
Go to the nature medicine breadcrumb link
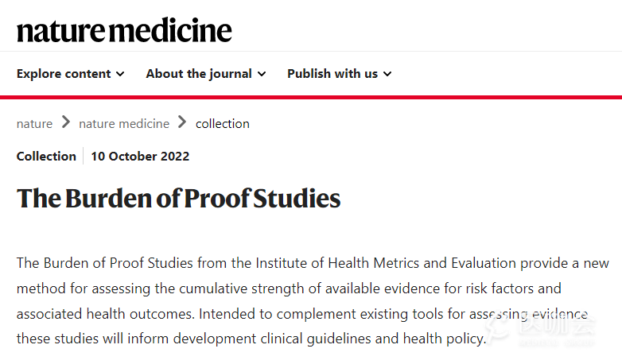[124, 123]
